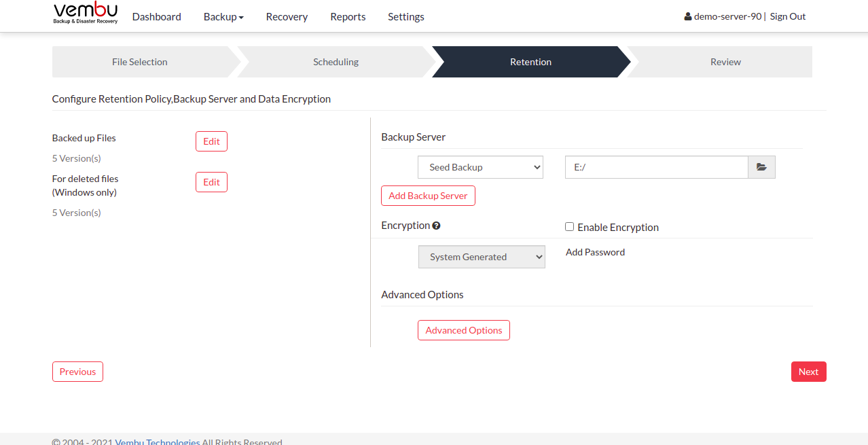
Task: Click the Previous button
Action: 77,372
